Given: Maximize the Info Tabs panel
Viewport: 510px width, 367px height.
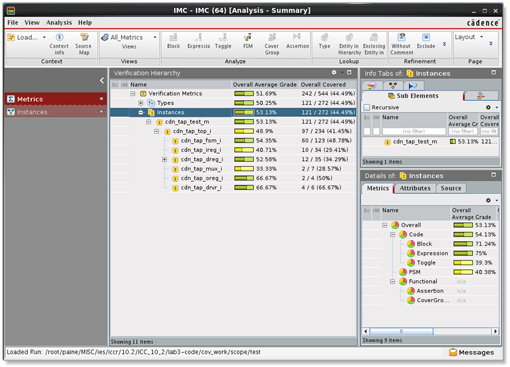Looking at the screenshot, I should 494,72.
